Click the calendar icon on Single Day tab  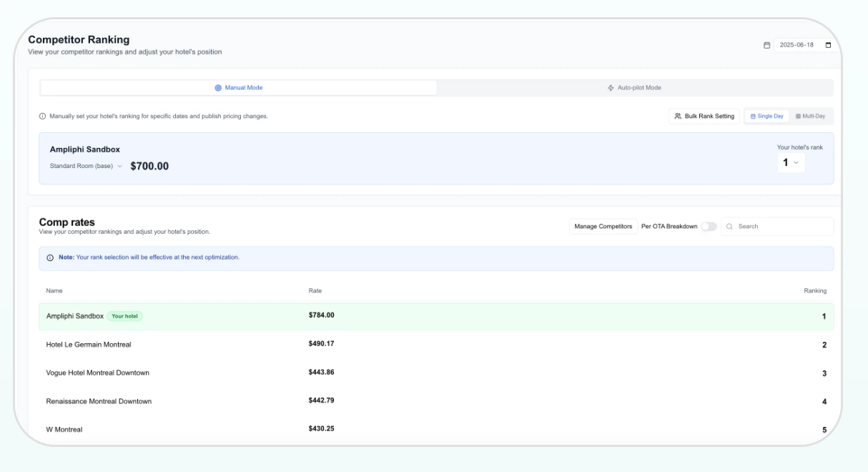point(754,116)
